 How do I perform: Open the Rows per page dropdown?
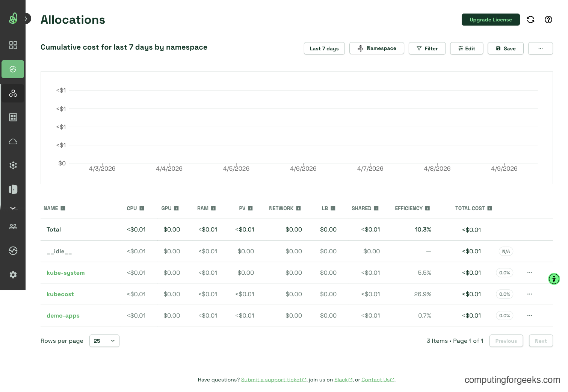click(x=104, y=341)
